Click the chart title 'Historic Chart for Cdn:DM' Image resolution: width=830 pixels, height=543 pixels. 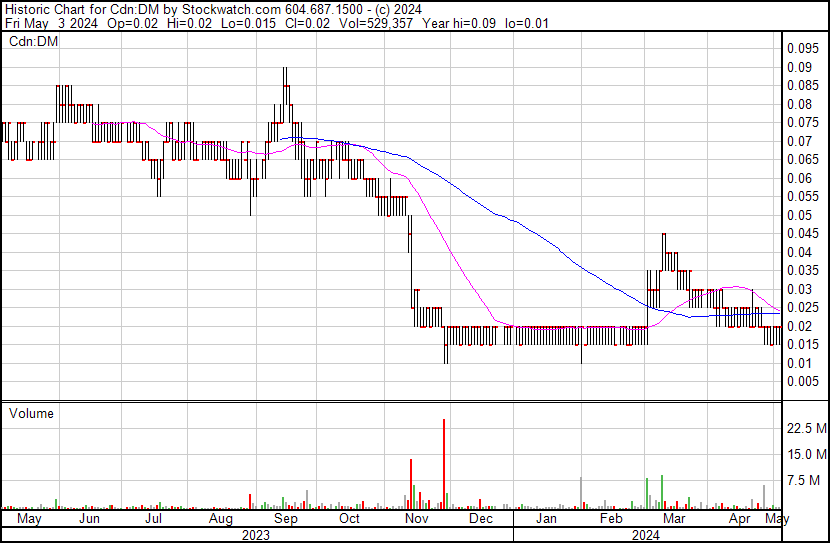pos(82,10)
